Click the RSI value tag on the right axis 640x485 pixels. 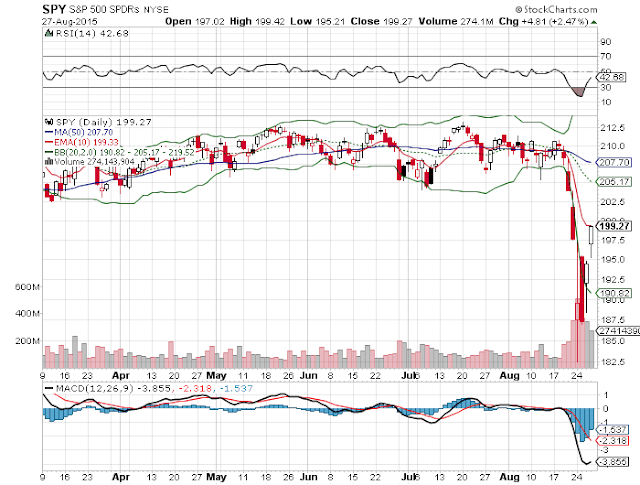click(611, 77)
